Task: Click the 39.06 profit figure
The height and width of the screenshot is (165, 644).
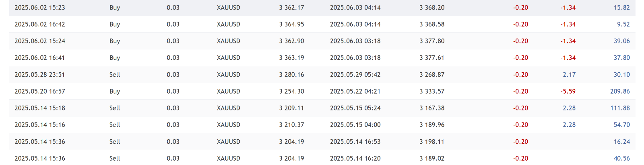Action: [x=621, y=41]
